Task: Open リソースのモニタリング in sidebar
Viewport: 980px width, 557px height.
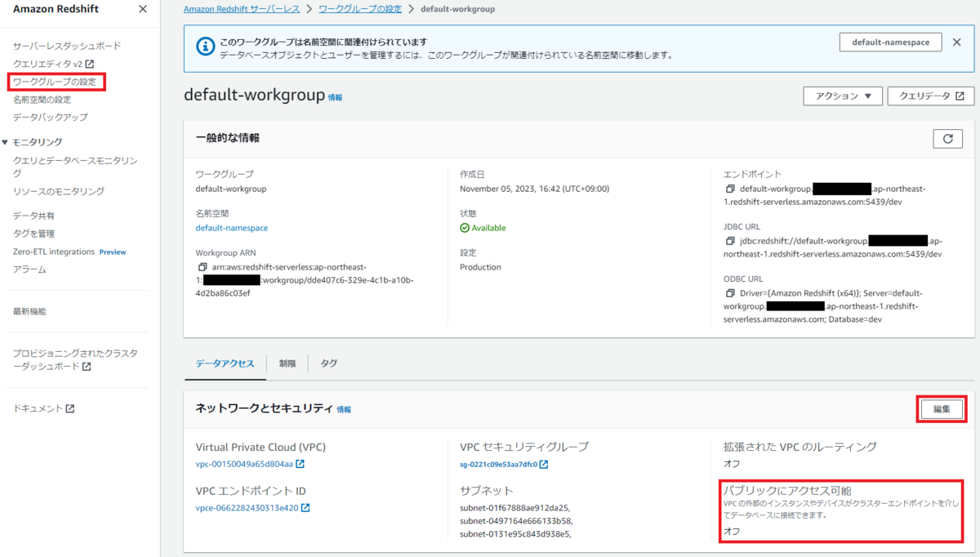Action: [x=59, y=191]
